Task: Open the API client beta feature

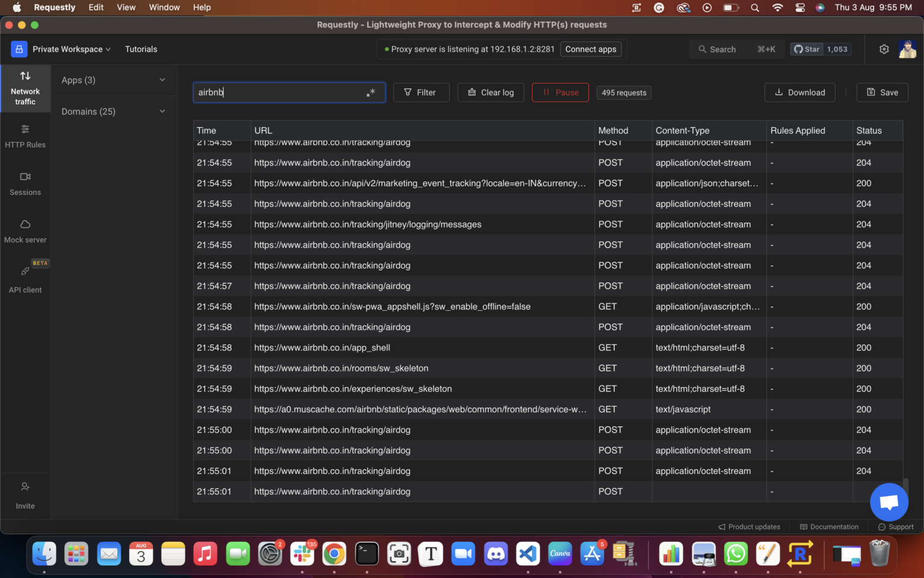Action: click(x=25, y=280)
